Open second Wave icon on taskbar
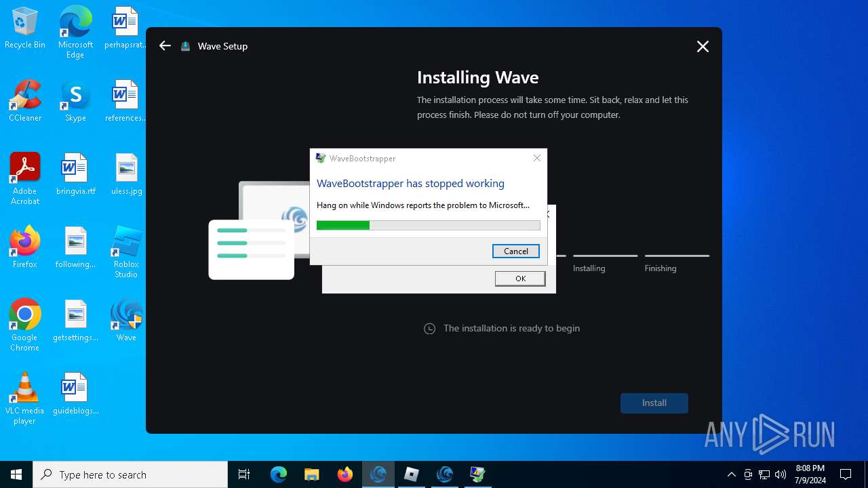This screenshot has height=488, width=868. (445, 474)
